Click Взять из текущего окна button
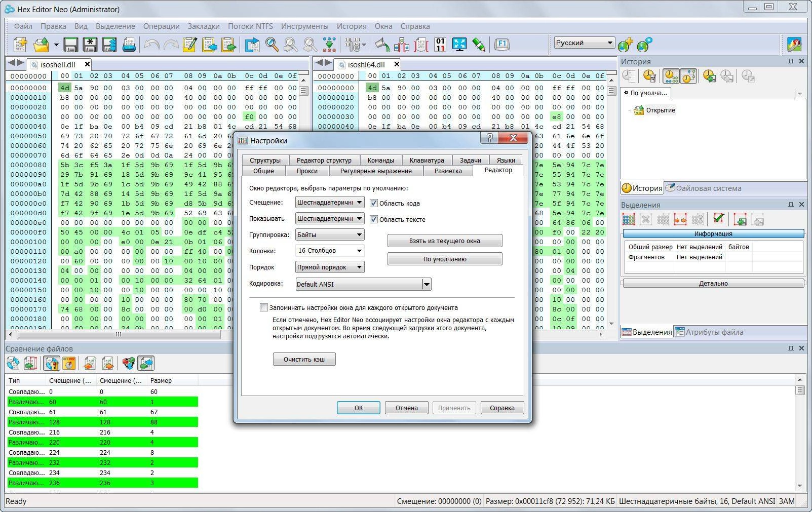Screen dimensions: 812x512 click(x=445, y=241)
